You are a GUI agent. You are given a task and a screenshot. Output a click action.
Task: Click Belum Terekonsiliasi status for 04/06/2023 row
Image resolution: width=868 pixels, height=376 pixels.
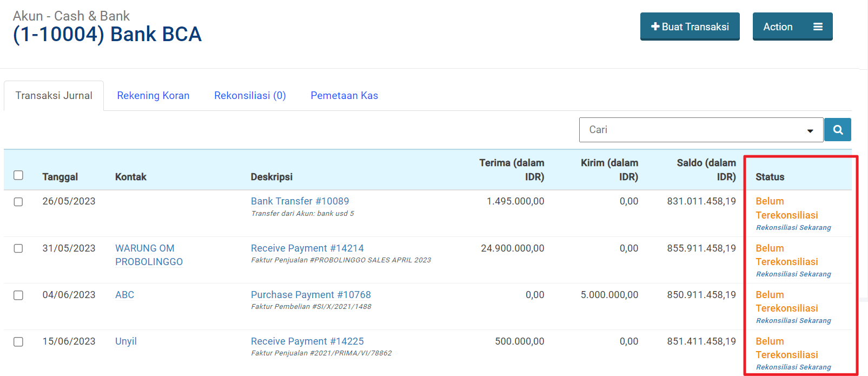[787, 301]
